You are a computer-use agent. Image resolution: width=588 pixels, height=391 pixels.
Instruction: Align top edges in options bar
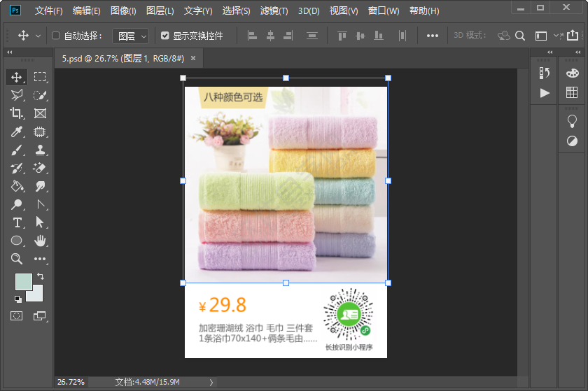point(342,36)
